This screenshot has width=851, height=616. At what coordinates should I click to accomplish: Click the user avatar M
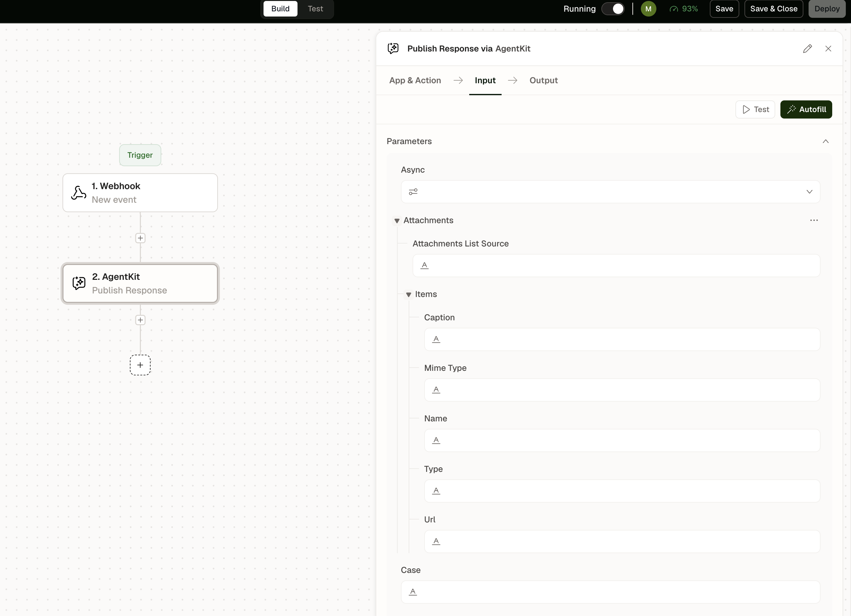click(x=648, y=9)
